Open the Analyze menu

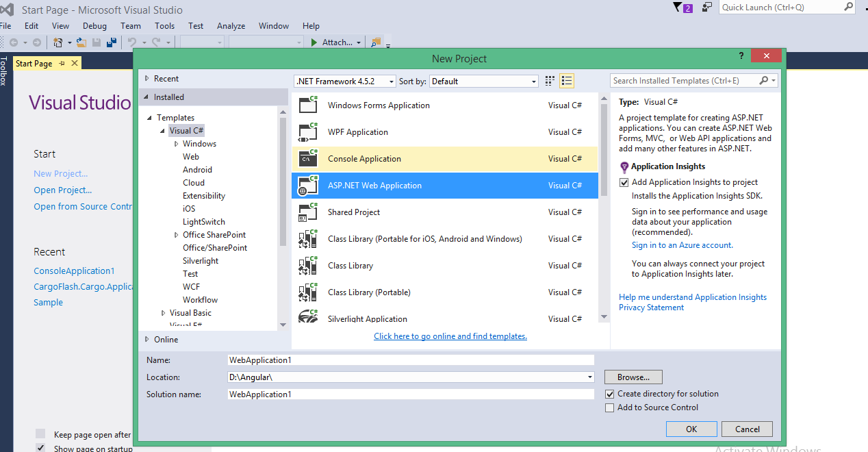[231, 26]
